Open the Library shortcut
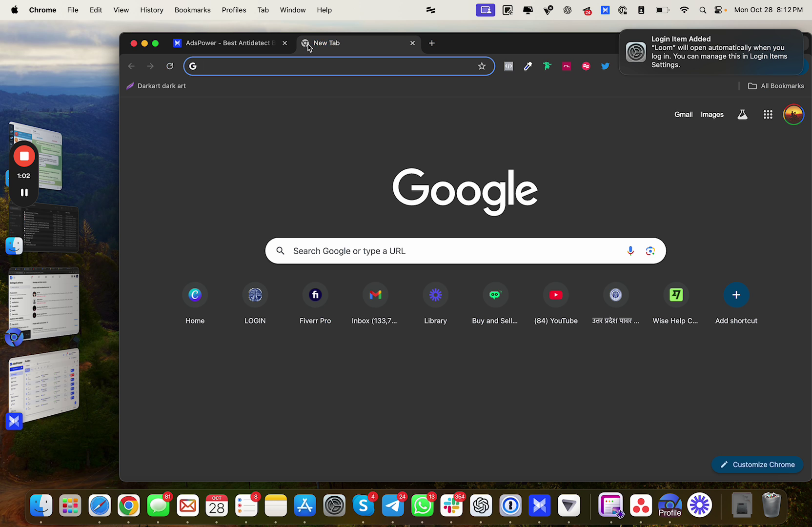The image size is (812, 527). click(x=435, y=303)
